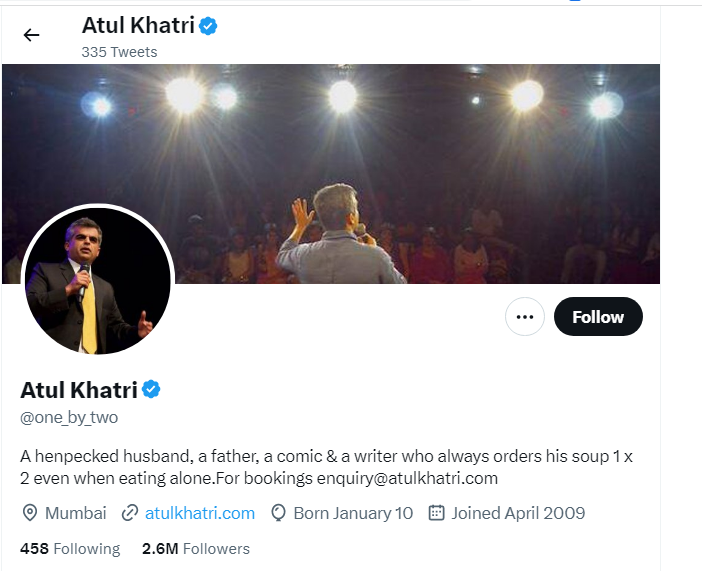Click the @one_by_two handle
This screenshot has height=571, width=702.
[x=69, y=418]
